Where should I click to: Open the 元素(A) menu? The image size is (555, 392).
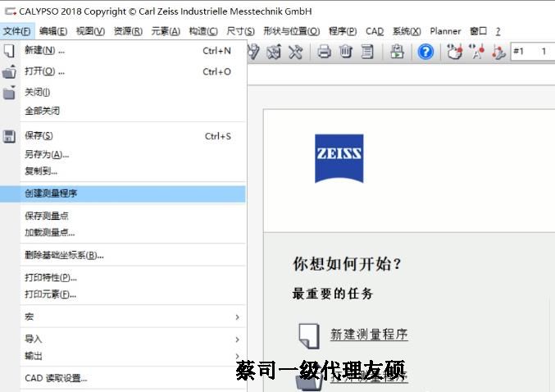click(166, 31)
